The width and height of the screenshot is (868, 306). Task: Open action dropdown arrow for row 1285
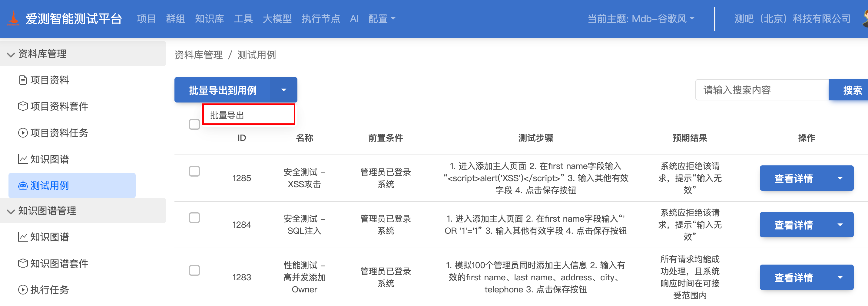840,178
